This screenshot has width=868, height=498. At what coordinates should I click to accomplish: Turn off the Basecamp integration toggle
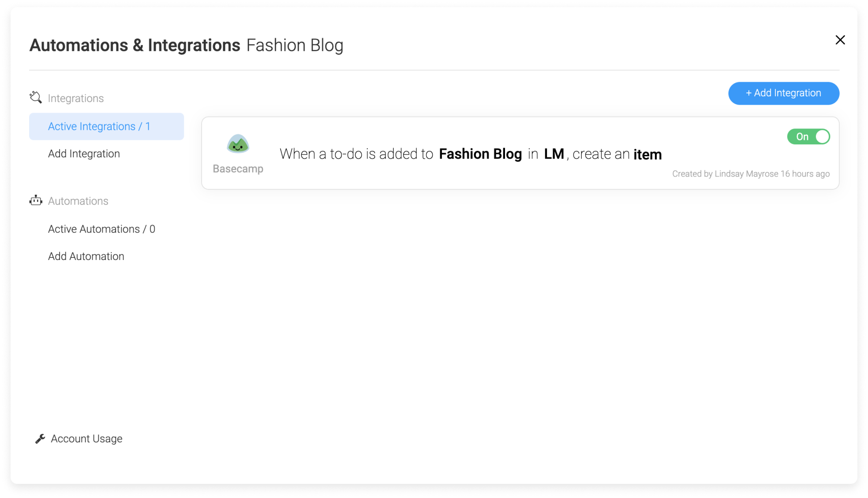pyautogui.click(x=808, y=137)
